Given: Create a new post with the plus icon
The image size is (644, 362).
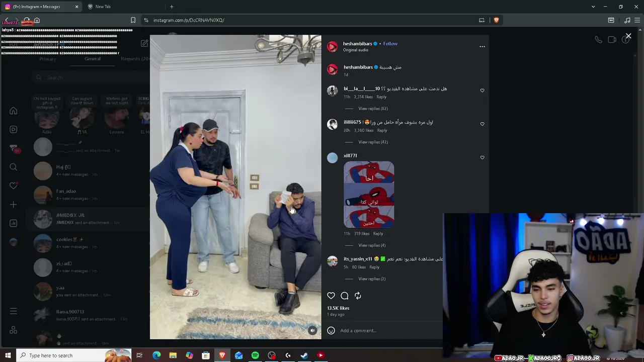Looking at the screenshot, I should 14,205.
